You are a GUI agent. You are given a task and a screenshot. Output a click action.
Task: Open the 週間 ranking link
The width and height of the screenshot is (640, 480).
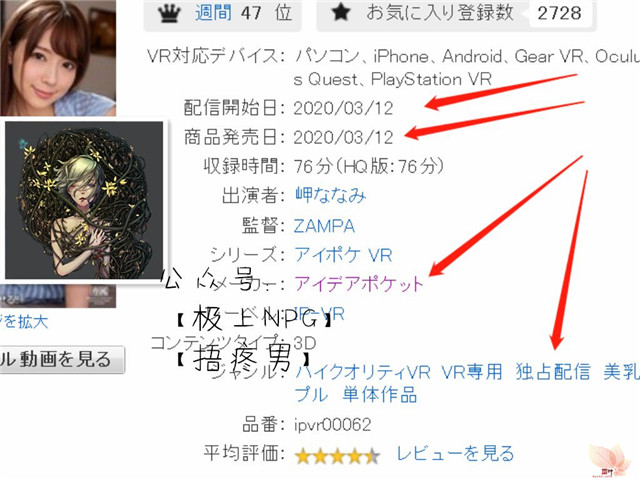point(213,13)
